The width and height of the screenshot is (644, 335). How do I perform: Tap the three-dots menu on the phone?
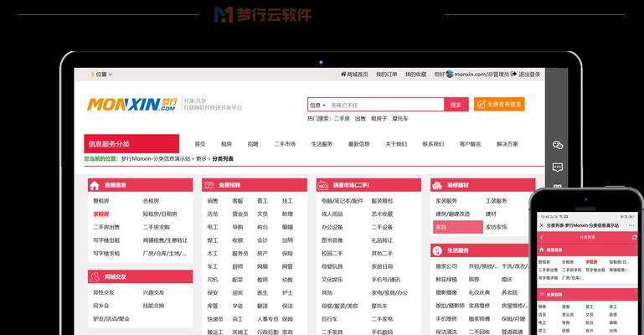(x=631, y=225)
